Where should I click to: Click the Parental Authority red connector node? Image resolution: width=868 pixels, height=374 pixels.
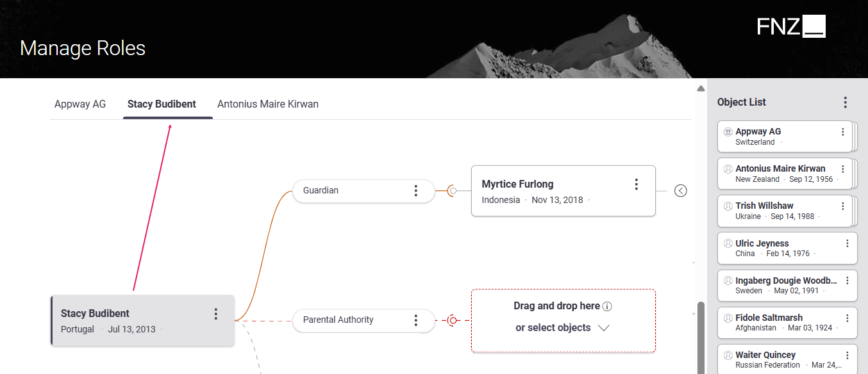(453, 320)
